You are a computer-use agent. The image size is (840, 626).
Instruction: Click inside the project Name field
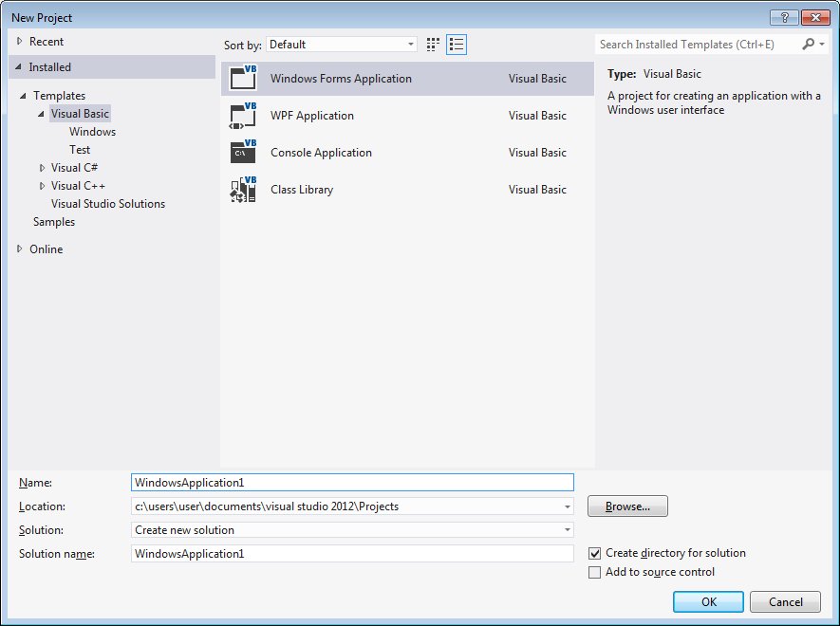tap(351, 482)
